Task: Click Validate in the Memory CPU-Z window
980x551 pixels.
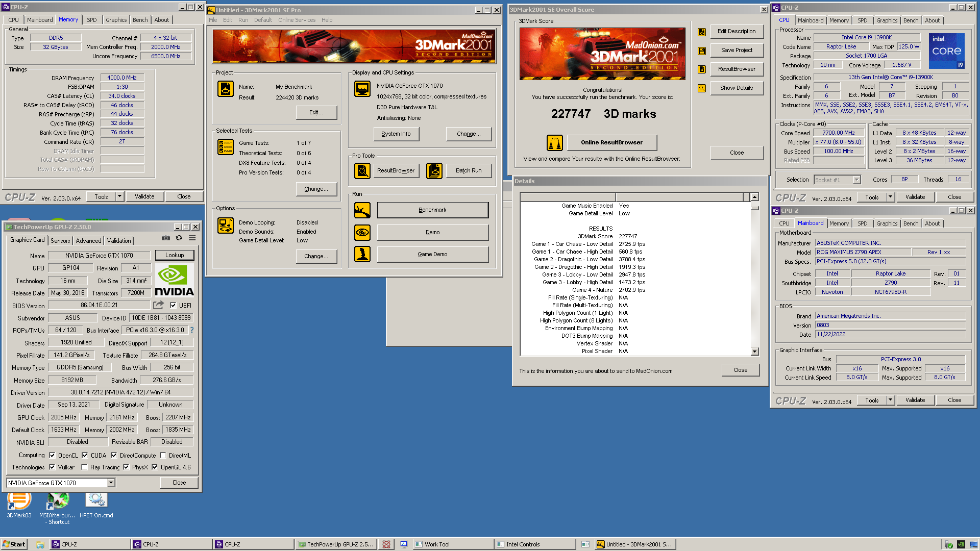Action: (x=144, y=196)
